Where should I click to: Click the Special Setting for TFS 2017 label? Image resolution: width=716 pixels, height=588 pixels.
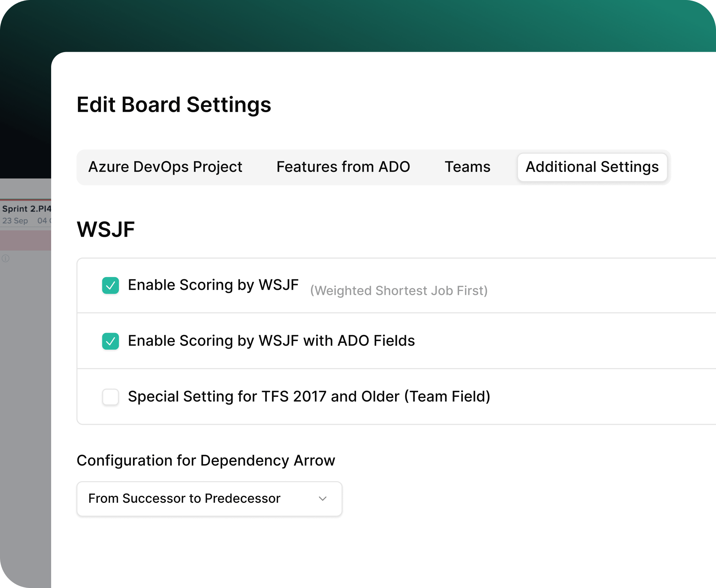pos(309,396)
